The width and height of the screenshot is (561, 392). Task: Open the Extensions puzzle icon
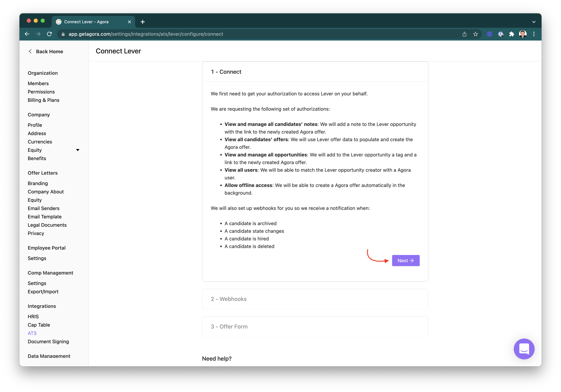512,34
